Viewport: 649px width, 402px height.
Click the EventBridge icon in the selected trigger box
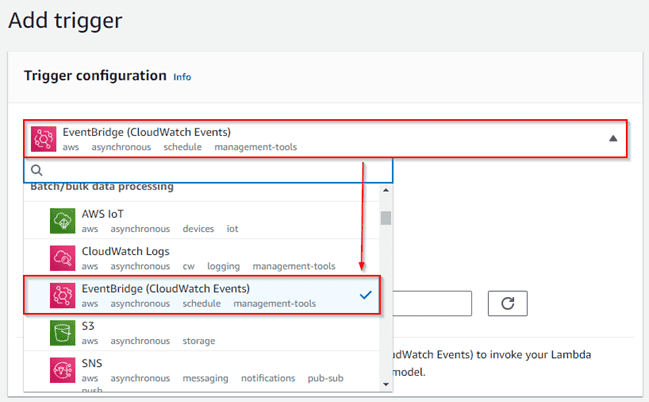tap(43, 139)
